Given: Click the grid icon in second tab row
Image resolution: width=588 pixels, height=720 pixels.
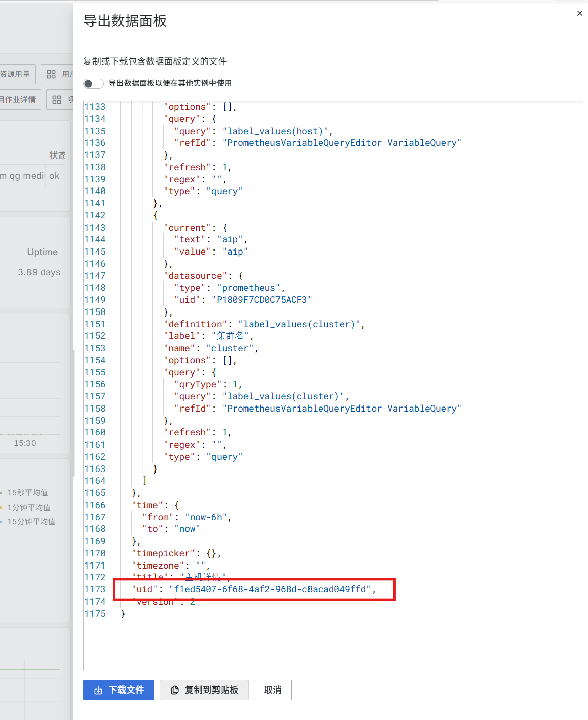Looking at the screenshot, I should pos(57,100).
